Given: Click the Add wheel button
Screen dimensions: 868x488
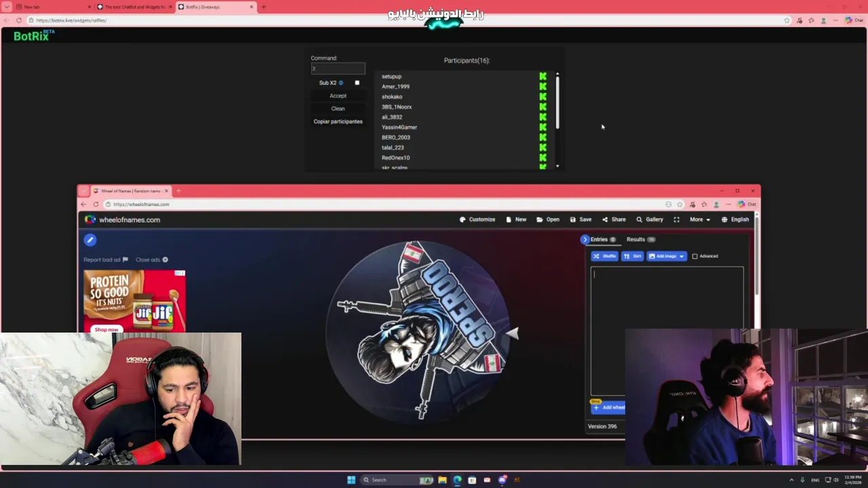Looking at the screenshot, I should pos(608,407).
